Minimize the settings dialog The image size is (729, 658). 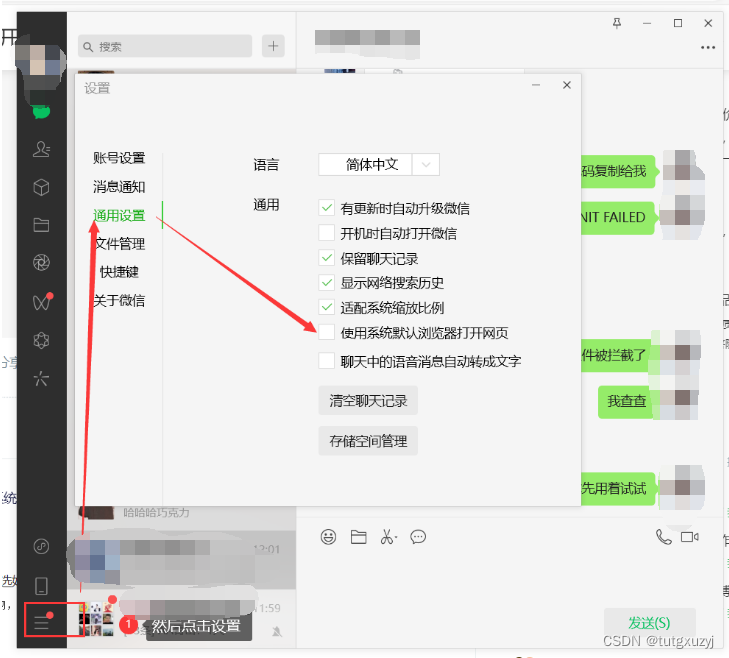point(536,85)
